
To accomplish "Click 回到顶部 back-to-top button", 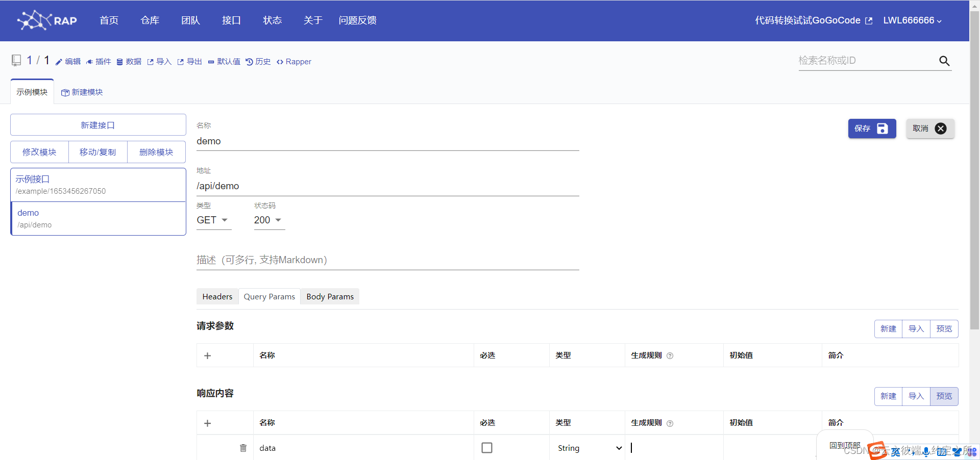I will point(845,446).
